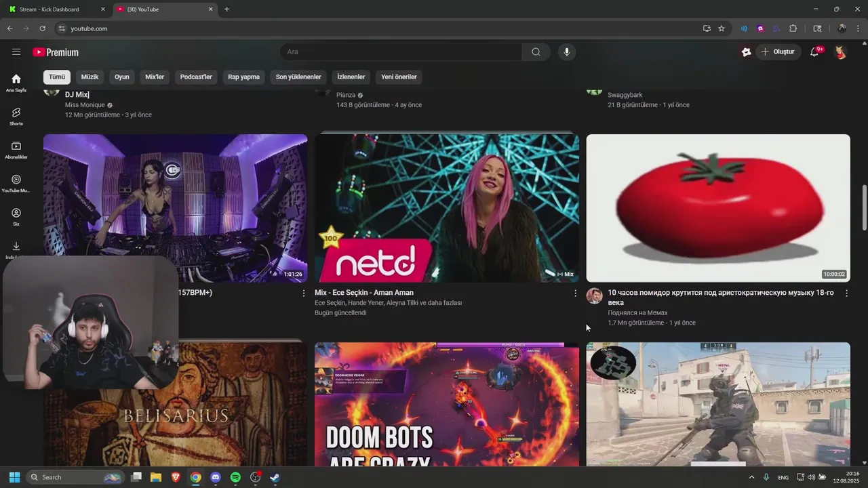Open the spinning tomato video thumbnail

(x=718, y=208)
